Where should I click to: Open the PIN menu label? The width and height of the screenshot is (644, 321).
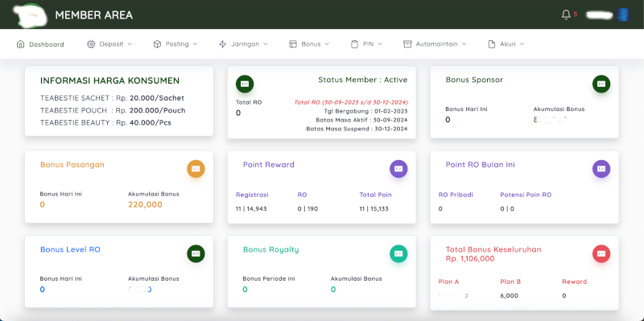point(369,44)
